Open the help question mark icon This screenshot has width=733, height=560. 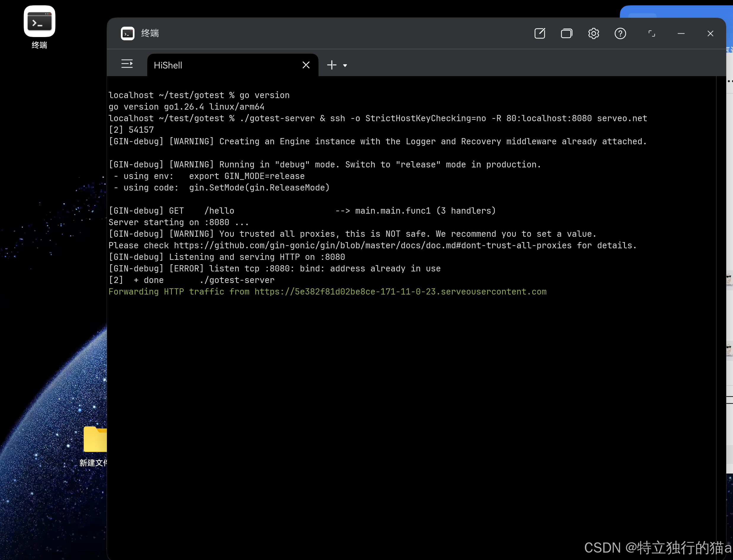tap(620, 33)
